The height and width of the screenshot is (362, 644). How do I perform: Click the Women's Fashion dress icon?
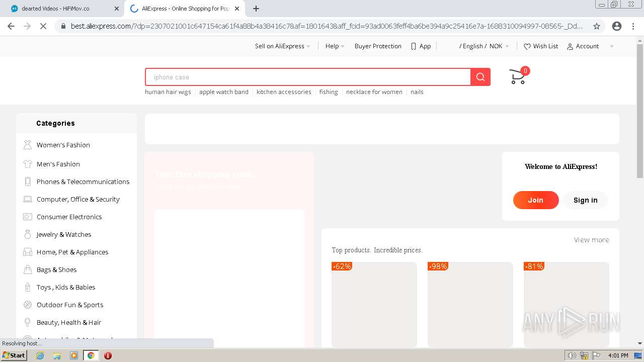click(28, 145)
